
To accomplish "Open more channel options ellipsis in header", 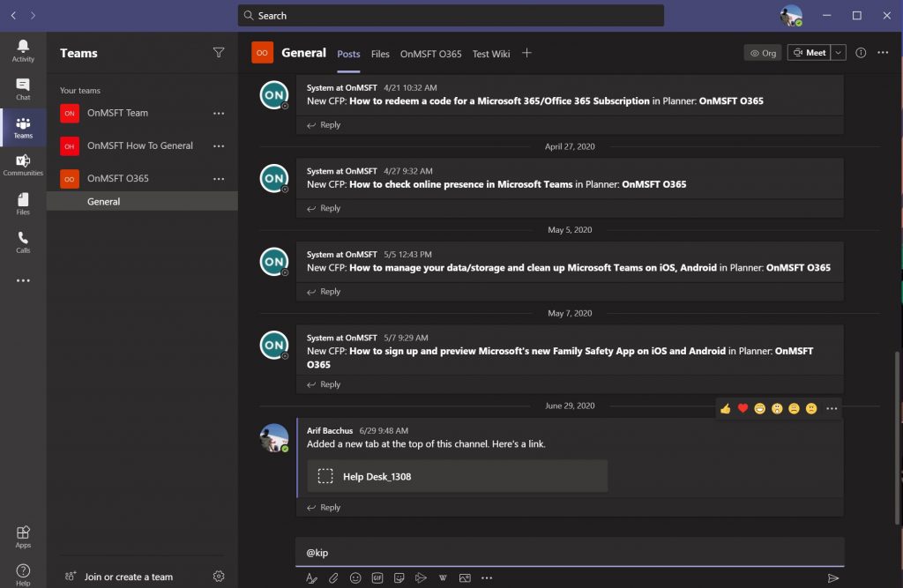I will coord(883,52).
